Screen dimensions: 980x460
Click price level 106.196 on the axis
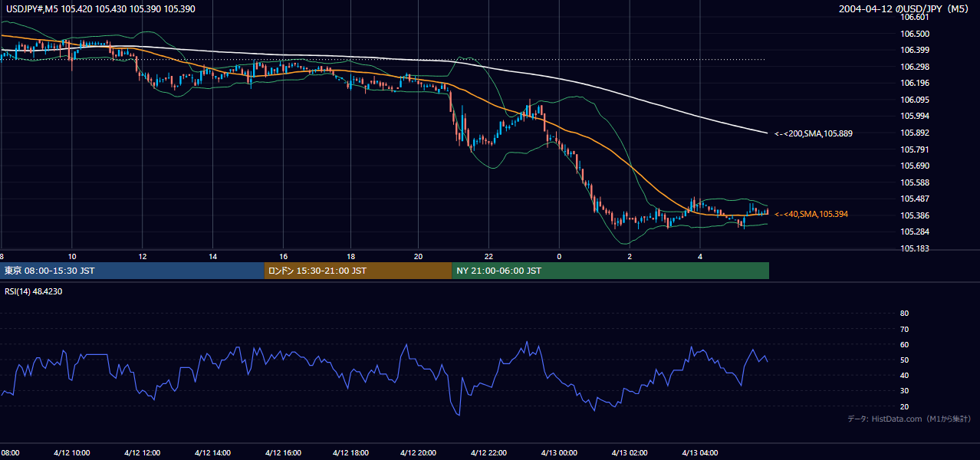[x=914, y=83]
